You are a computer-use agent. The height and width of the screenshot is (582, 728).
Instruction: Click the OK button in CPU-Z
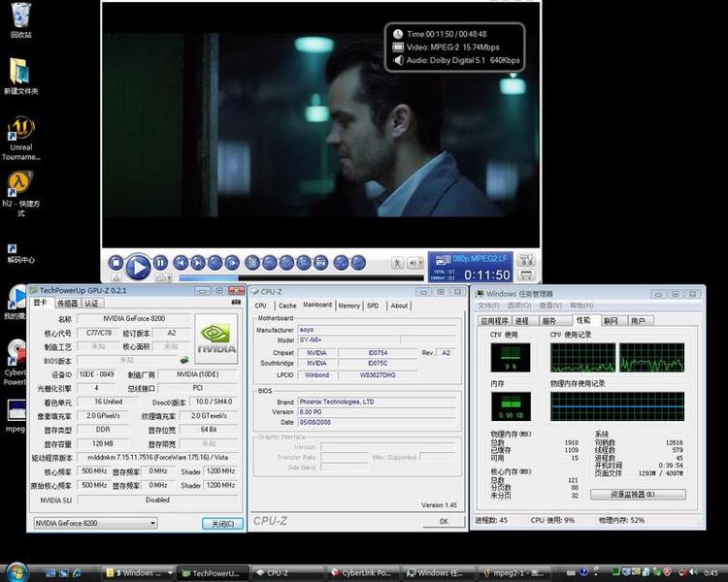point(444,521)
